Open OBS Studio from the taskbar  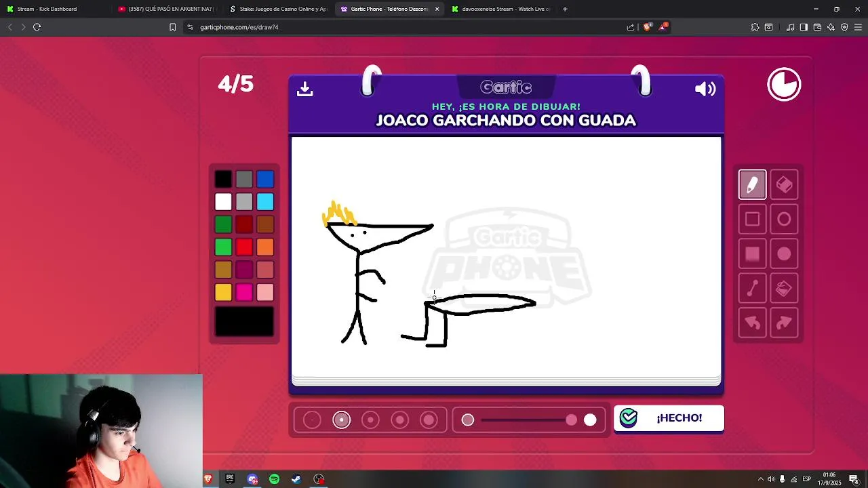tap(319, 479)
